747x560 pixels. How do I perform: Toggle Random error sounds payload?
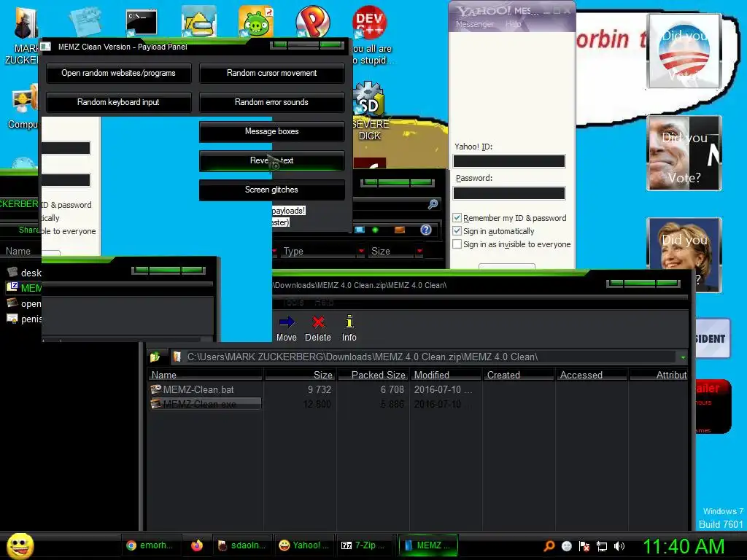tap(271, 102)
